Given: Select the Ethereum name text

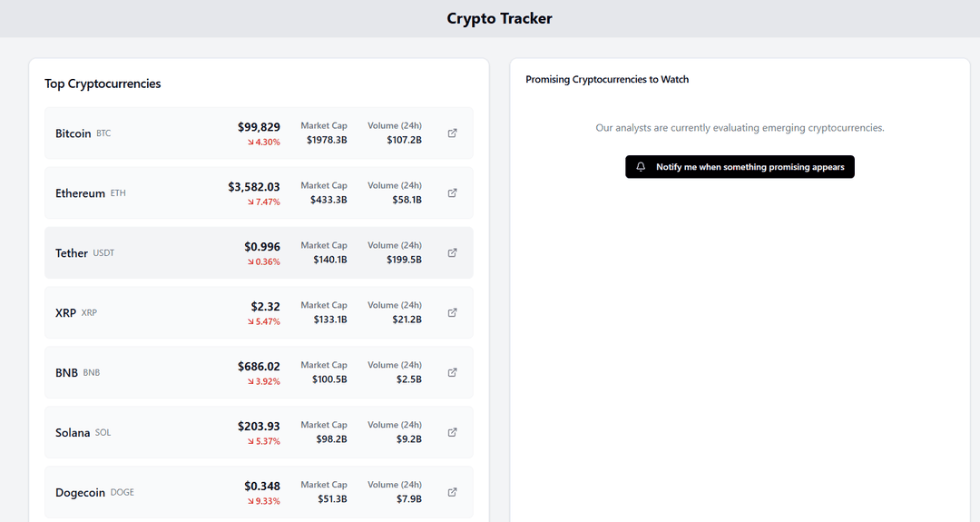Looking at the screenshot, I should 80,193.
